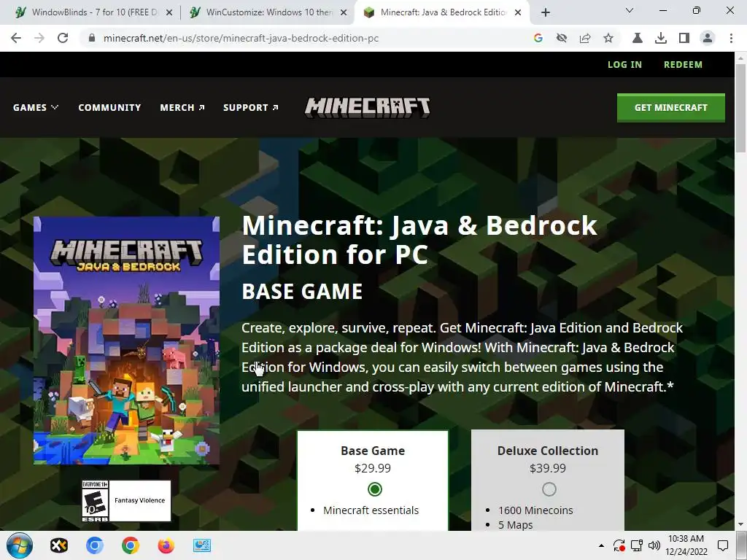Open Firefox from the taskbar

point(166,545)
